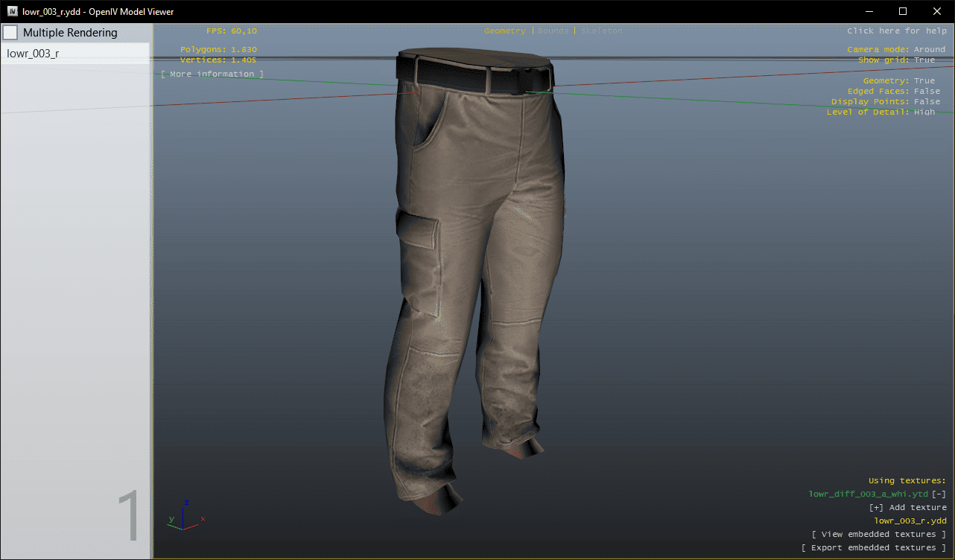Change the Camera mode value
Viewport: 955px width, 560px height.
[x=929, y=49]
